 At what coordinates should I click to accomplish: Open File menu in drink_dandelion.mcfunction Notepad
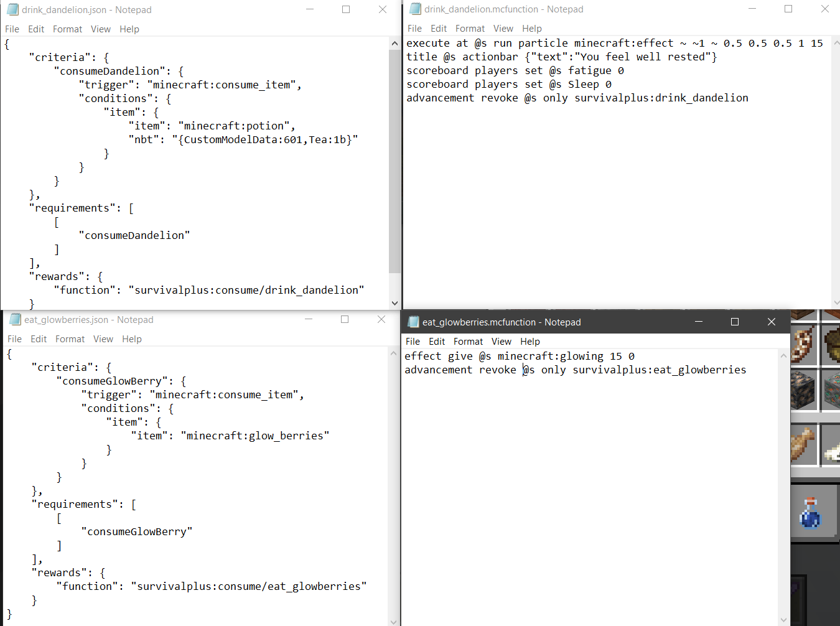[x=414, y=29]
